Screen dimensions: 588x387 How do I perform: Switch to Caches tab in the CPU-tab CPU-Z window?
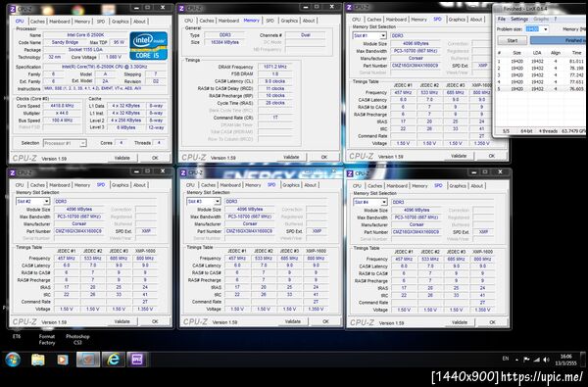point(37,22)
